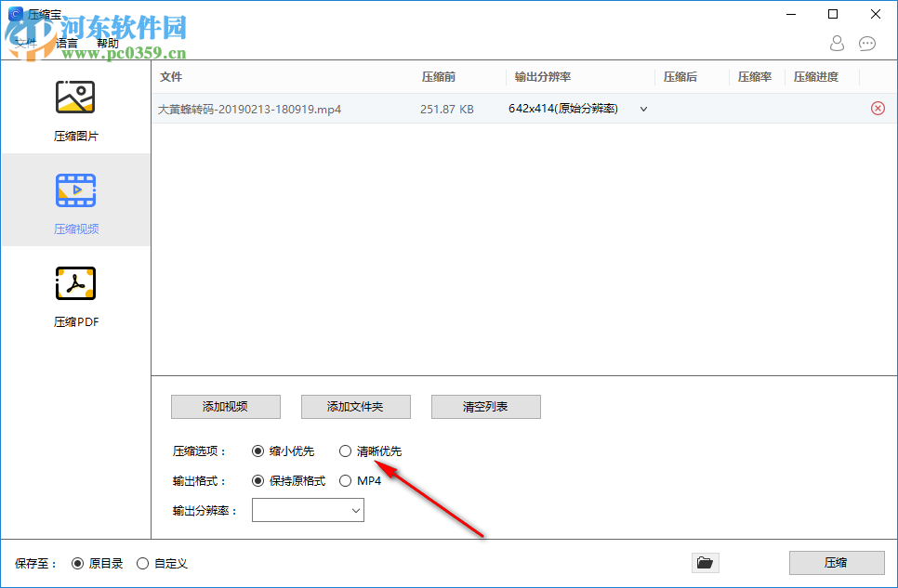Open the folder browse icon near 保存至

click(705, 562)
